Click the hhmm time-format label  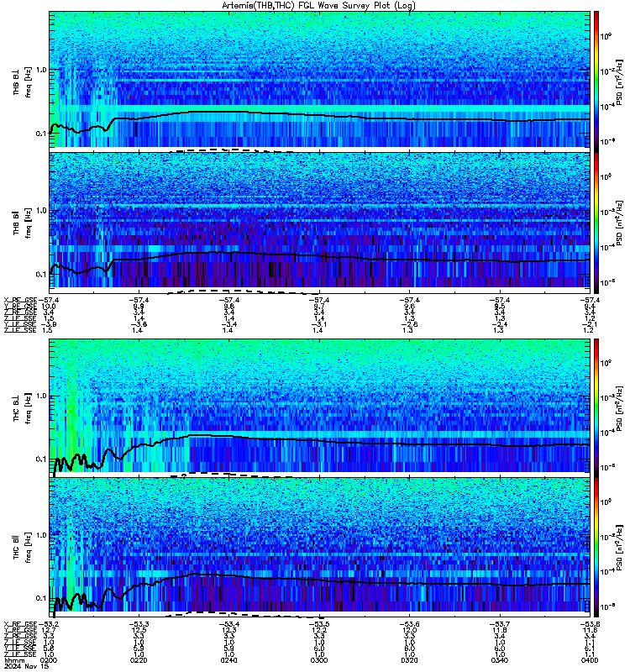tap(14, 661)
